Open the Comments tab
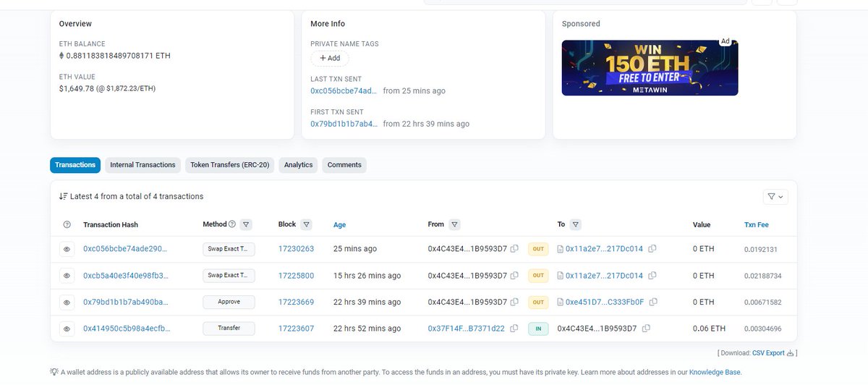868x385 pixels. point(344,165)
